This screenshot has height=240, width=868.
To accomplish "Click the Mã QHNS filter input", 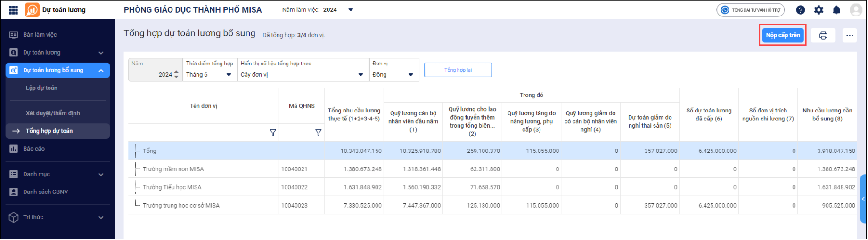I will click(297, 133).
